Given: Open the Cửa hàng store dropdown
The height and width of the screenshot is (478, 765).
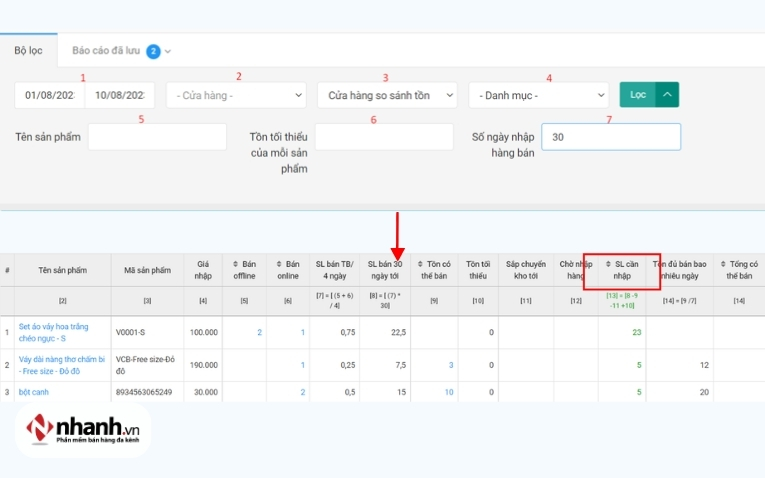Looking at the screenshot, I should click(236, 96).
